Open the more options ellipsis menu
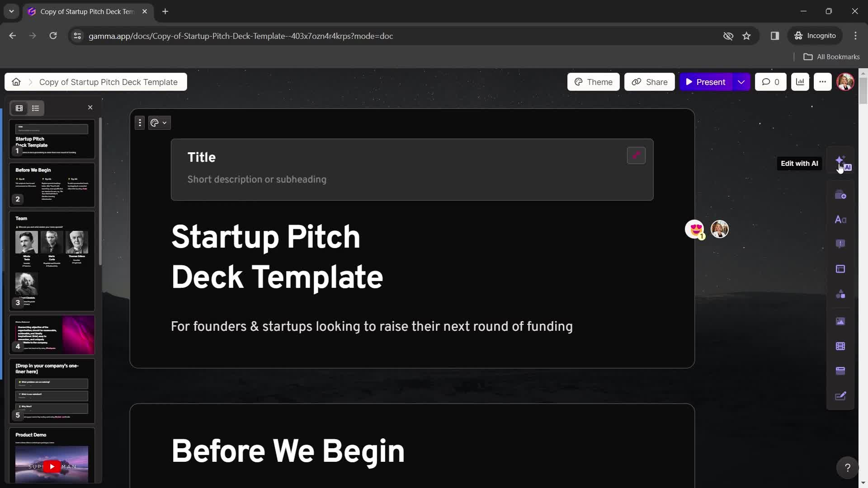 coord(823,82)
